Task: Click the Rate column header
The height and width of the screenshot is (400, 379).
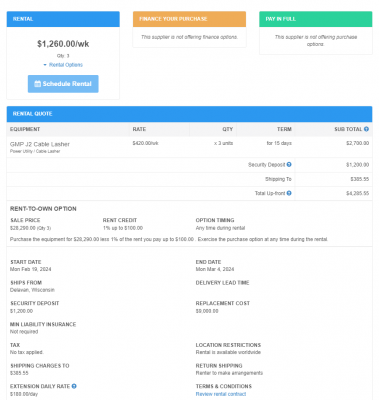Action: coord(139,129)
